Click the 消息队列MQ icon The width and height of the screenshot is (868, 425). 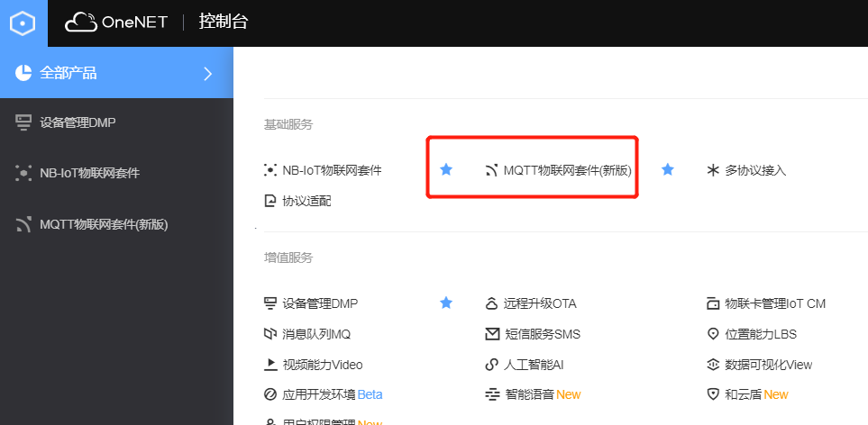point(270,334)
